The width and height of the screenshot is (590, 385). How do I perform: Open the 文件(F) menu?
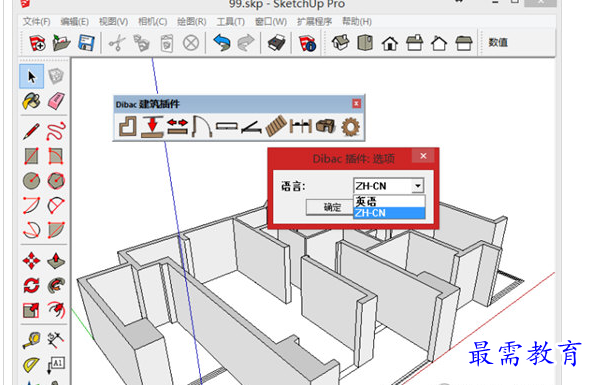point(36,21)
